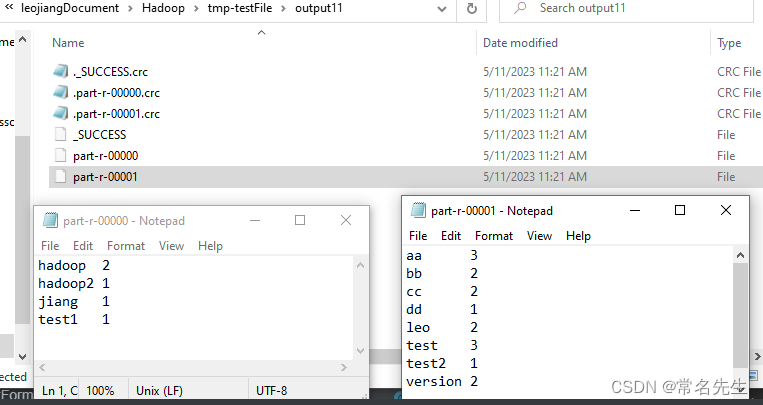Click the .part-r-00001.crc file icon
The image size is (763, 405).
[60, 113]
